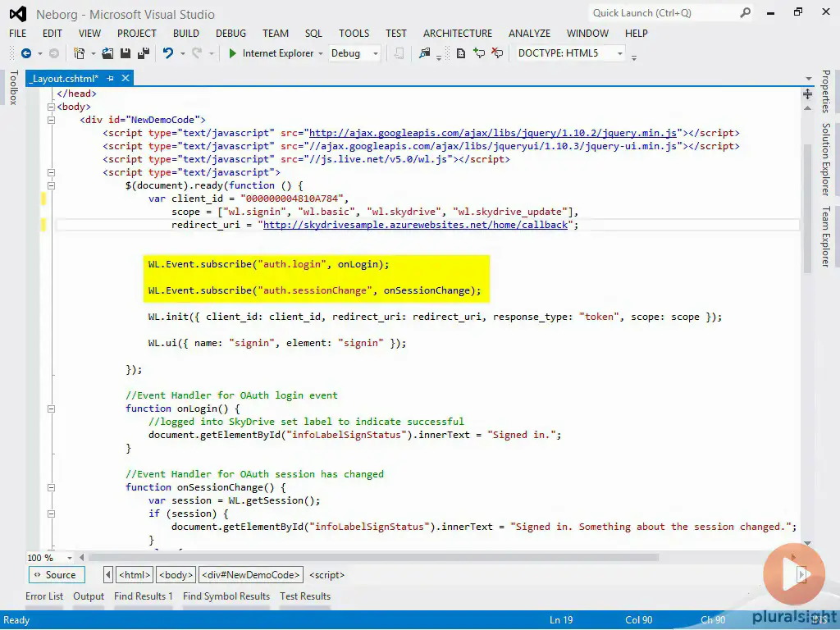Open the Find Results 1 tab

coord(143,596)
